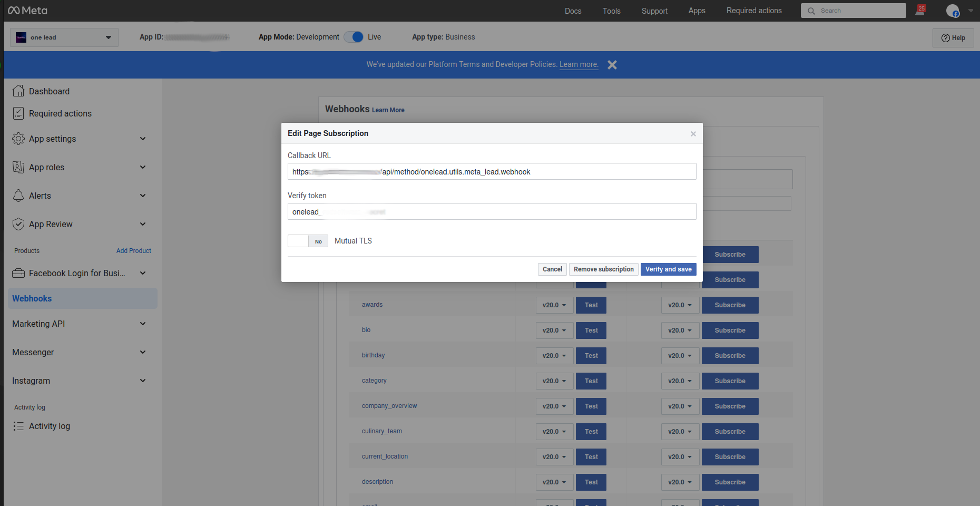Dismiss the Platform Terms banner with X
The width and height of the screenshot is (980, 506).
612,65
